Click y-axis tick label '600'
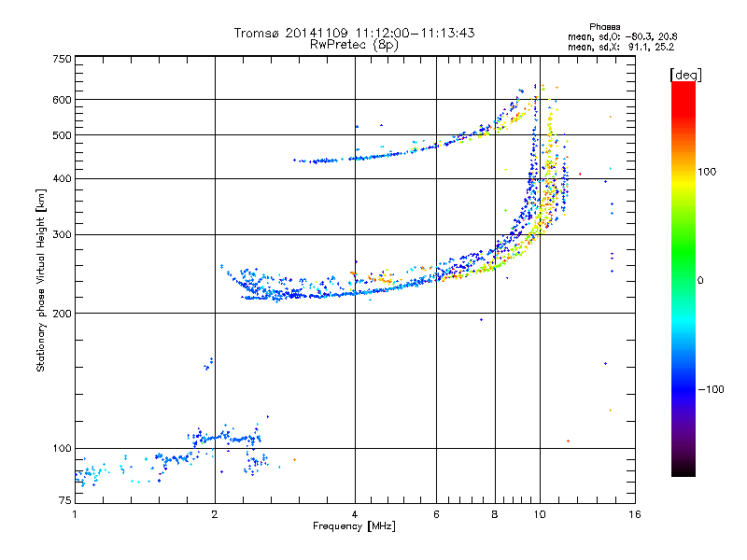Viewport: 747px width, 560px height. [x=62, y=100]
